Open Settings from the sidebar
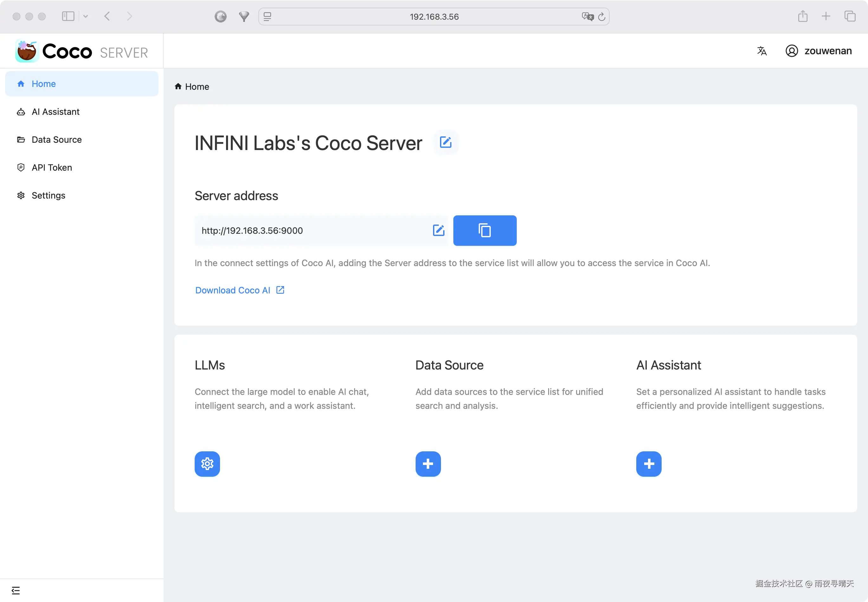The height and width of the screenshot is (602, 868). 48,195
